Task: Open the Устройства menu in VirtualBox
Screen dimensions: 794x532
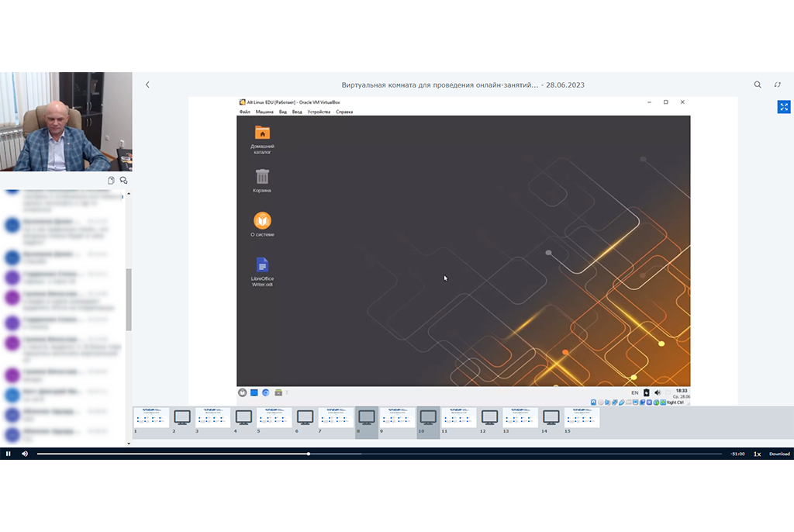Action: tap(319, 112)
